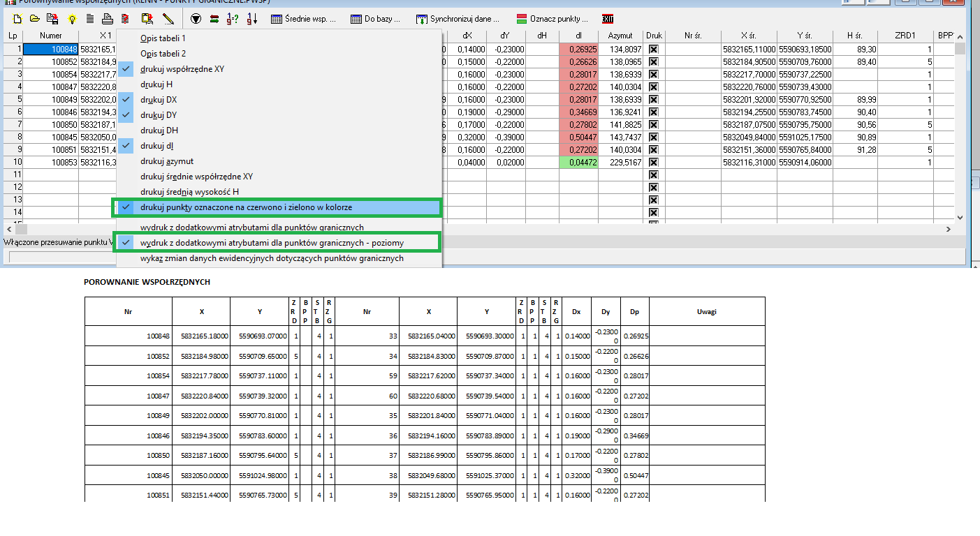Toggle drukuj punkty oznaczone w kolorze
Screen dimensions: 980x536
pyautogui.click(x=279, y=207)
